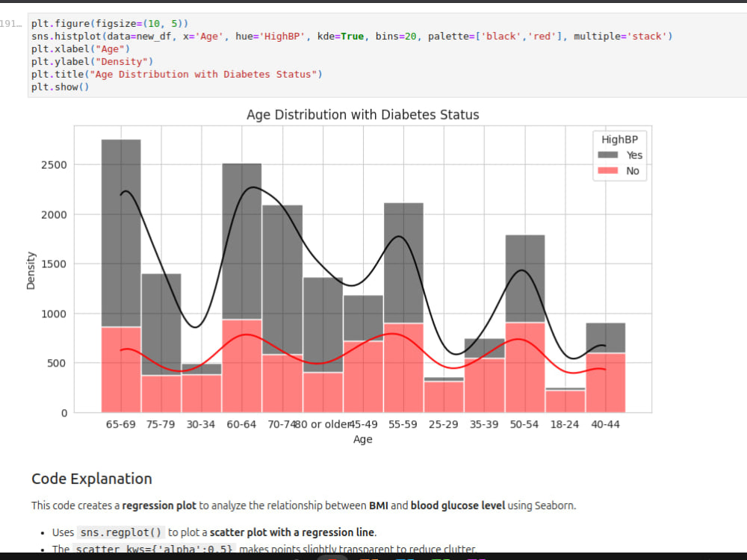This screenshot has height=560, width=747.
Task: Select the x-axis label 'Age'
Action: point(363,439)
